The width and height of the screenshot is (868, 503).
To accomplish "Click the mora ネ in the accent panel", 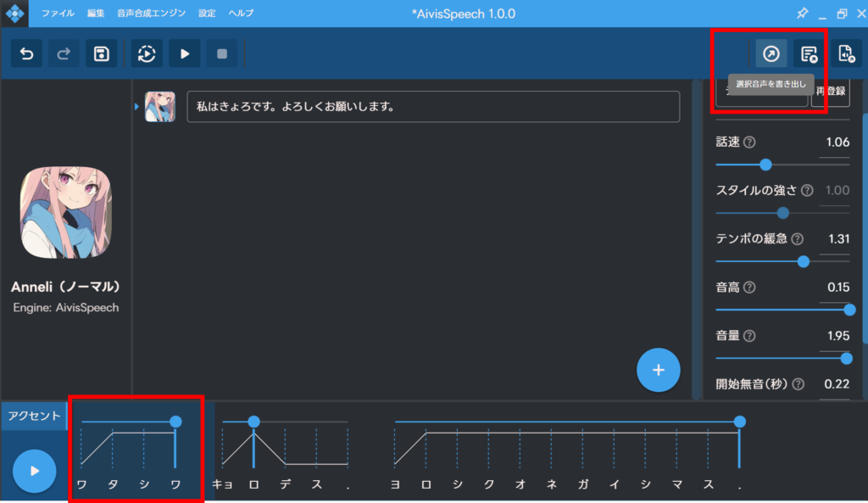I will 551,484.
